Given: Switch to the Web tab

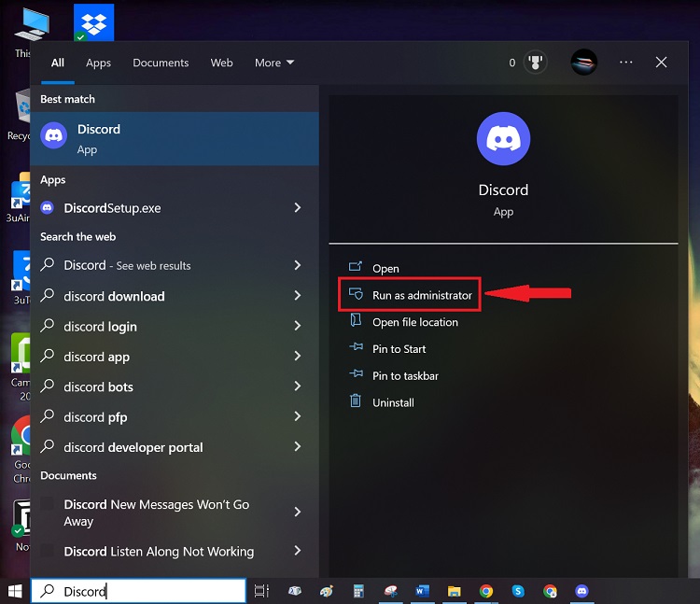Looking at the screenshot, I should coord(221,63).
